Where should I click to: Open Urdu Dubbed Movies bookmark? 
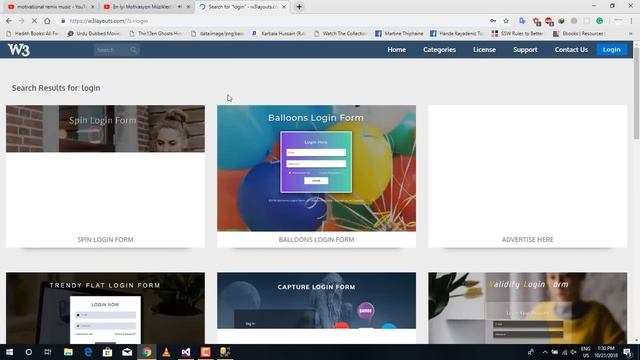pos(94,33)
